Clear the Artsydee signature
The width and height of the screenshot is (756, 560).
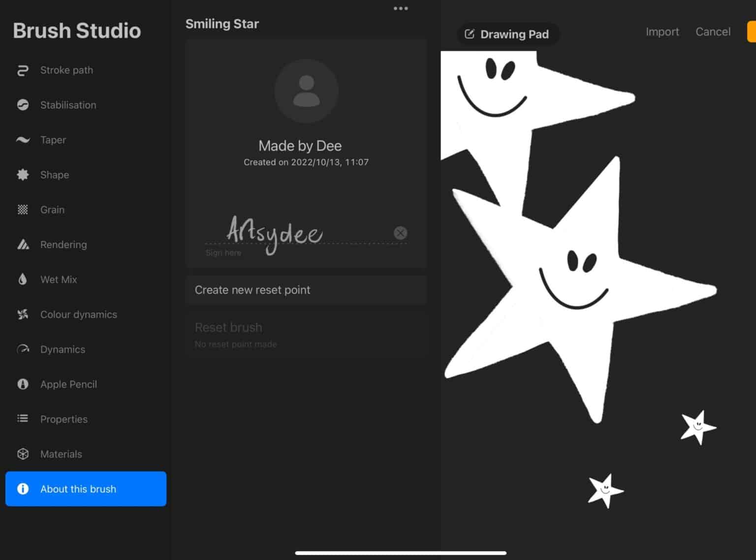(x=400, y=233)
